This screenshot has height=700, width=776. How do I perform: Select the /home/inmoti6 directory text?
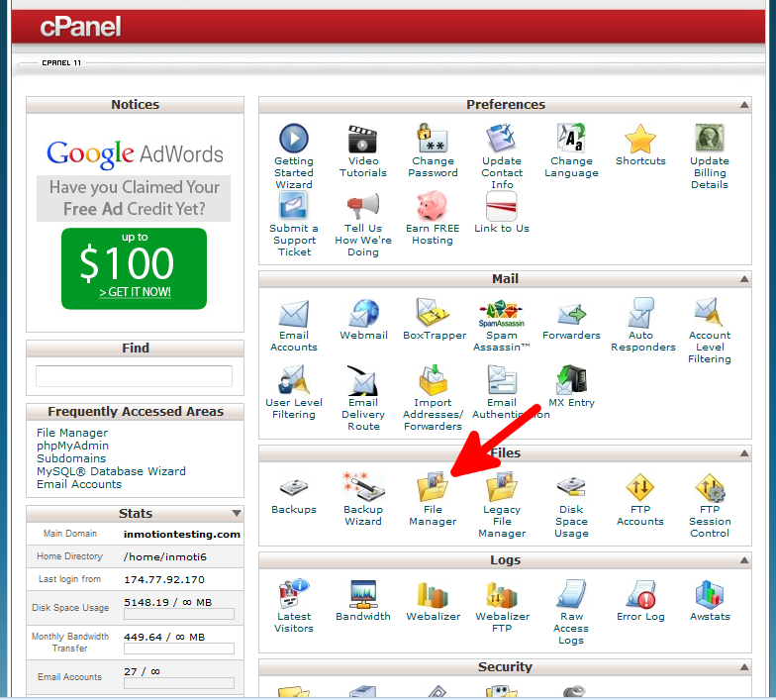pyautogui.click(x=164, y=556)
